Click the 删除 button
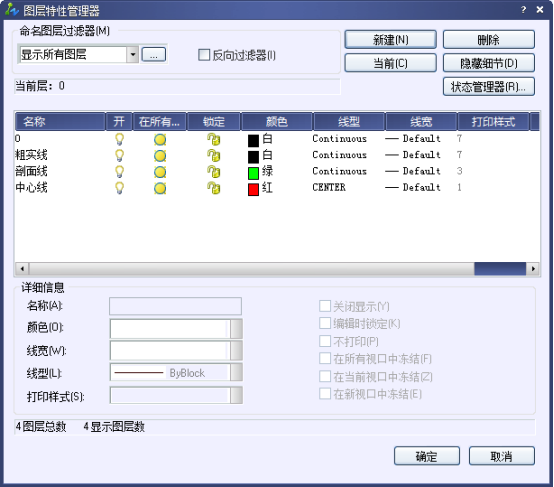Image resolution: width=554 pixels, height=487 pixels. [x=489, y=40]
